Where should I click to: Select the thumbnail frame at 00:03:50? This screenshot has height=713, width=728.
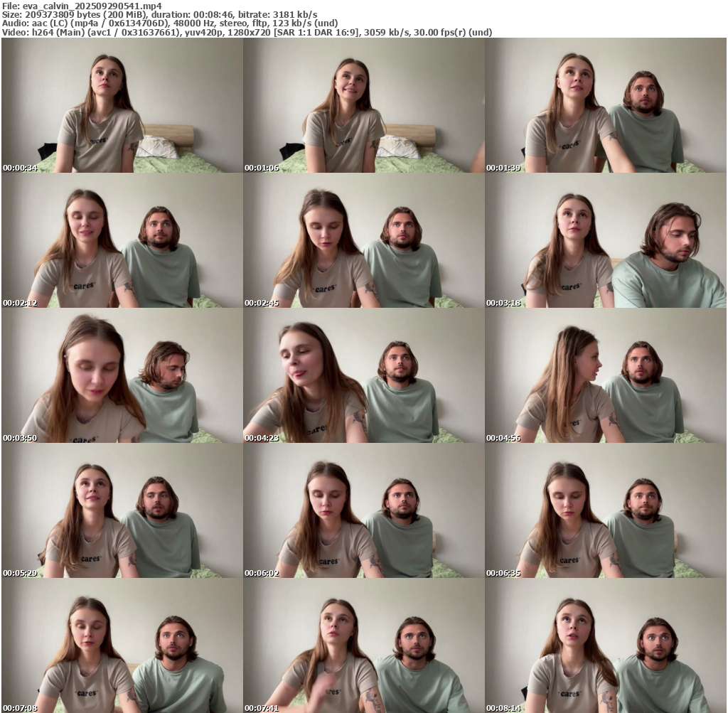pyautogui.click(x=122, y=375)
